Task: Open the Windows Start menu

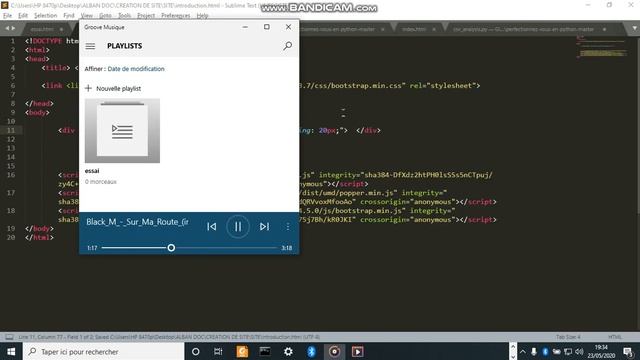Action: pyautogui.click(x=11, y=351)
